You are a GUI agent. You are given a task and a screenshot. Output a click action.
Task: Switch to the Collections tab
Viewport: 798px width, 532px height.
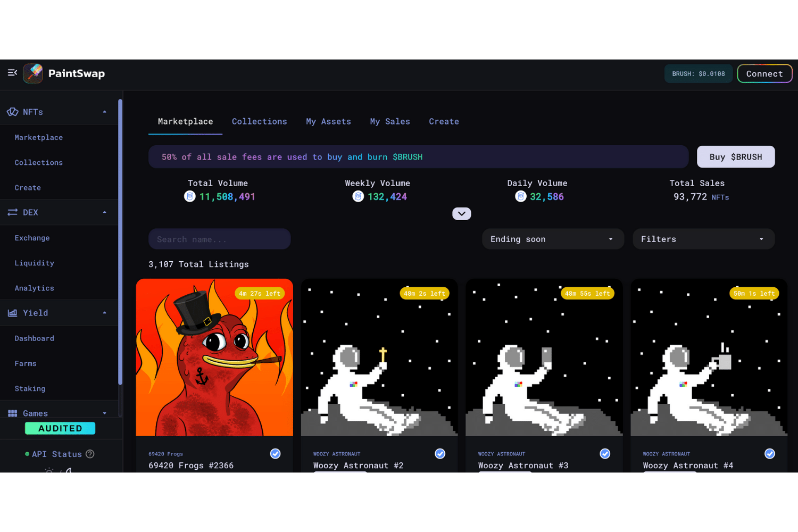pos(259,121)
